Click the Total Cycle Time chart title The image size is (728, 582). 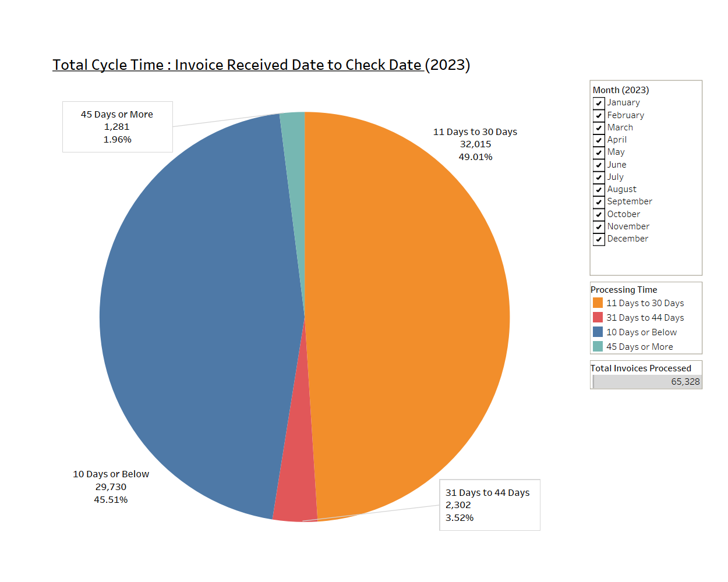(x=261, y=65)
